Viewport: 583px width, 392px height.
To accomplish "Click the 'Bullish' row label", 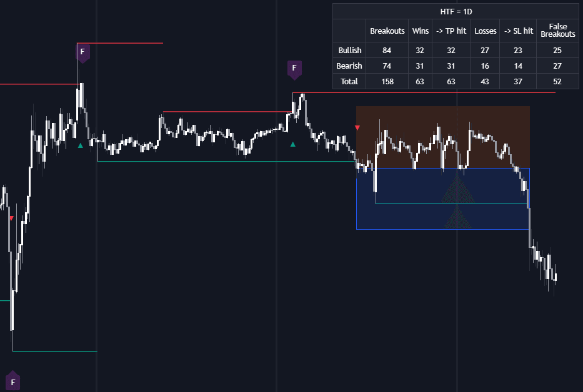I will coord(349,50).
